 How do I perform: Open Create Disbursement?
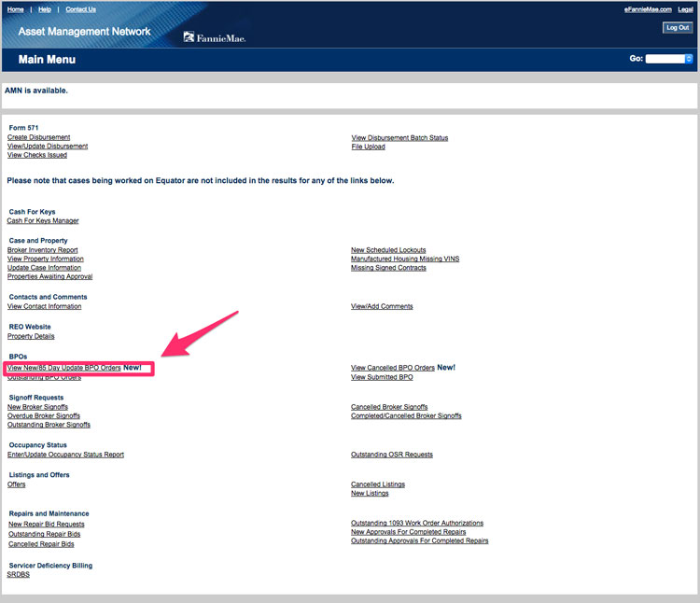(x=39, y=137)
